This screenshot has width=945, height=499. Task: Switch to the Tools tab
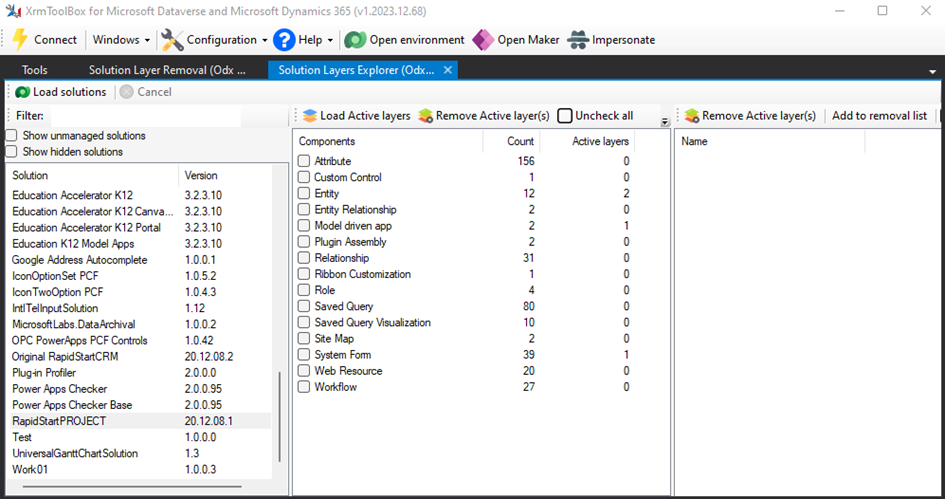pyautogui.click(x=34, y=70)
